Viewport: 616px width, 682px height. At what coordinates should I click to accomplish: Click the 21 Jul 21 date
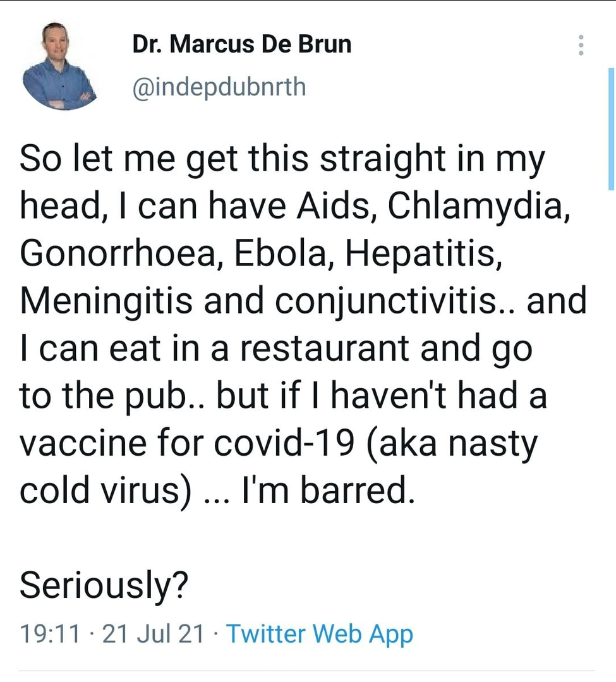pyautogui.click(x=153, y=633)
